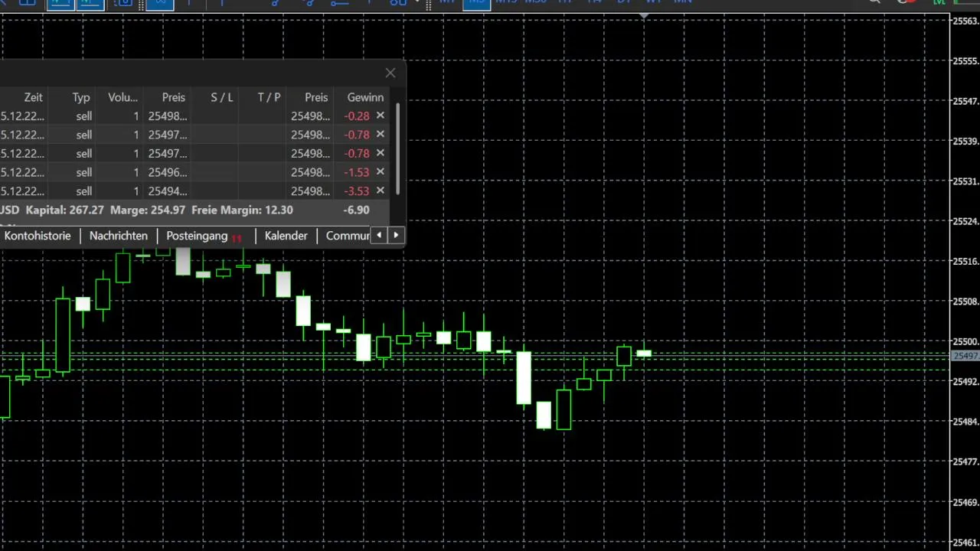Select the -3.53 profit value
Viewport: 980px width, 551px height.
pyautogui.click(x=357, y=191)
